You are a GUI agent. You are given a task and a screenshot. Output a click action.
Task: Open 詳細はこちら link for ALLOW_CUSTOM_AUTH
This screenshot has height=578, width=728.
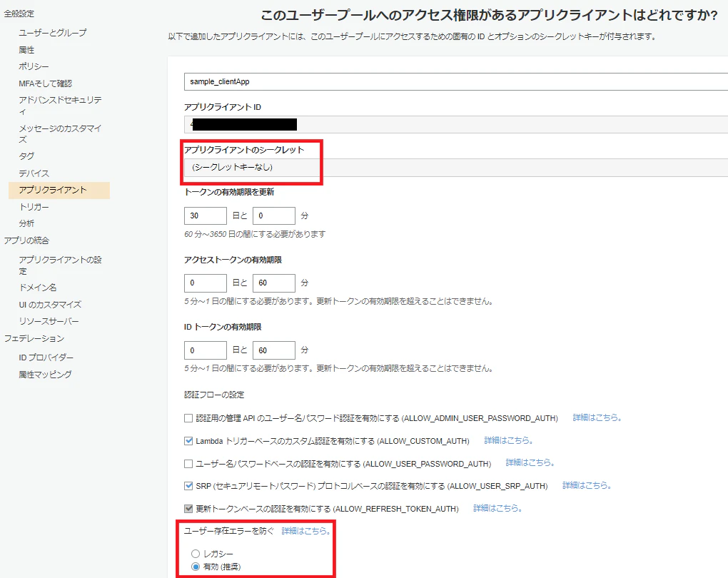point(508,440)
